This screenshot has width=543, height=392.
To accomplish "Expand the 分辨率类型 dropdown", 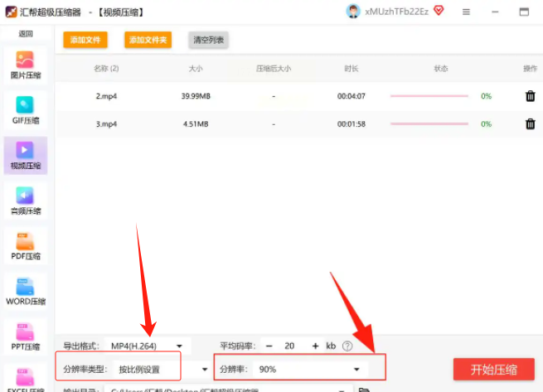I will click(x=162, y=370).
